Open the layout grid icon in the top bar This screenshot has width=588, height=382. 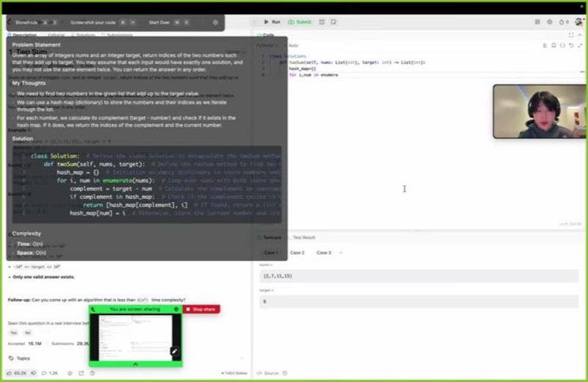coord(537,22)
